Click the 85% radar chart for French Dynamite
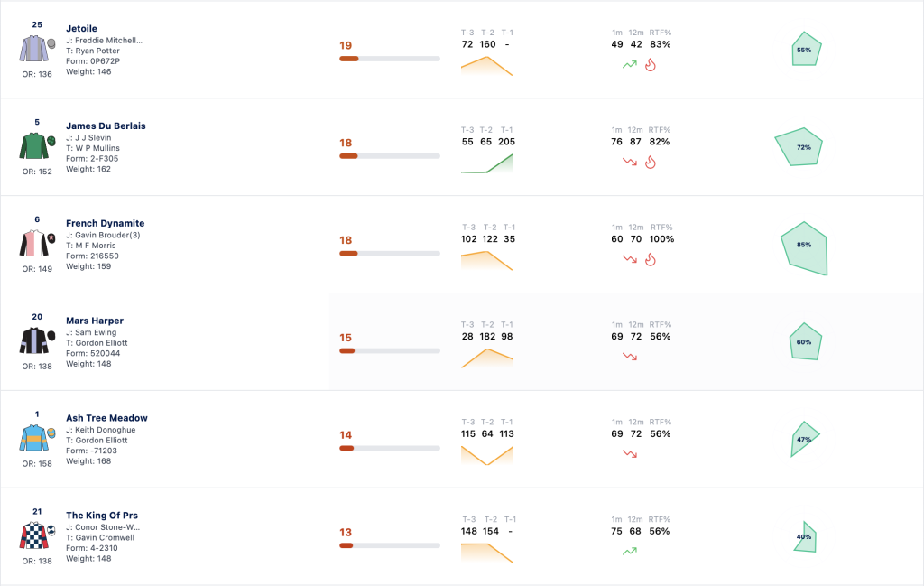 (x=804, y=248)
